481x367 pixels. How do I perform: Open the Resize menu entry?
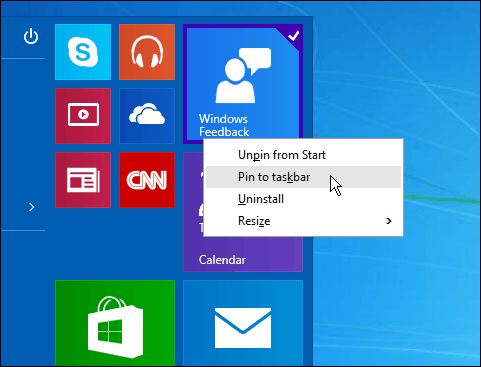303,221
